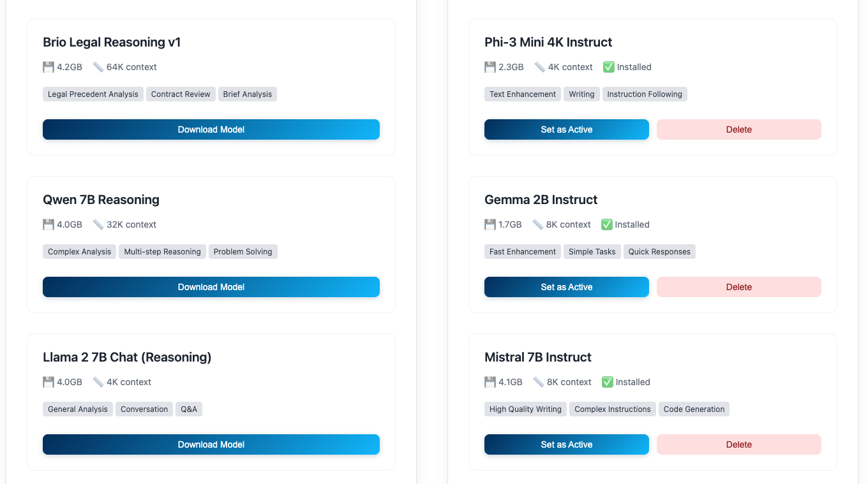
Task: Click the Installed badge on Gemma 2B Instruct
Action: (624, 224)
